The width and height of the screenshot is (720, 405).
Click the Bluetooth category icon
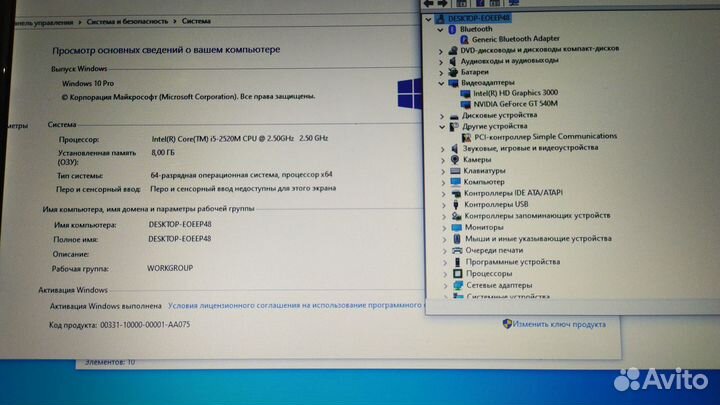452,29
